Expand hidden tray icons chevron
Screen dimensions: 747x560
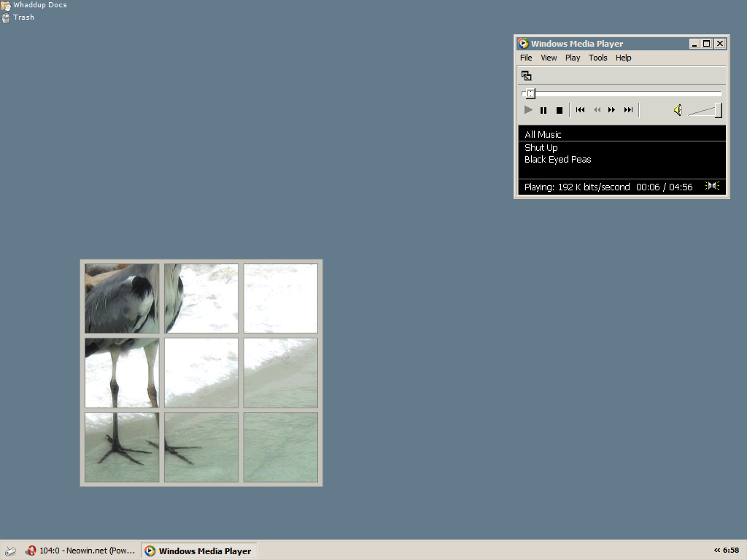coord(716,551)
